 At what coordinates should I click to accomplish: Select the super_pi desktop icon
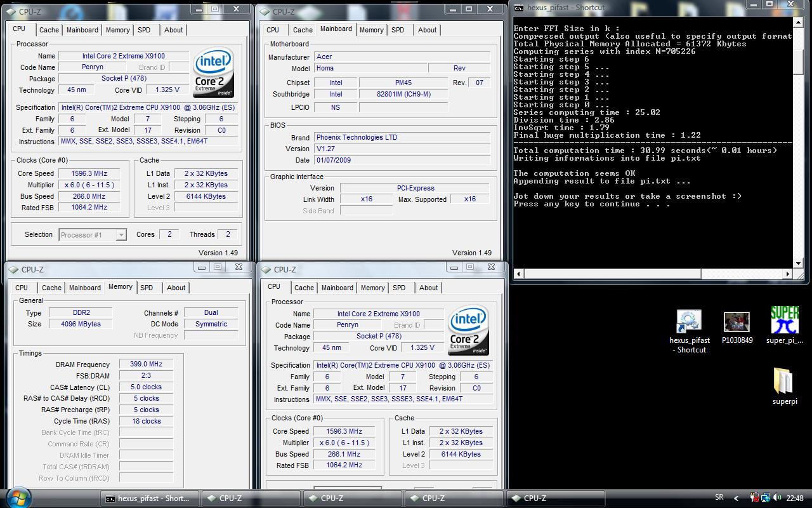[785, 325]
